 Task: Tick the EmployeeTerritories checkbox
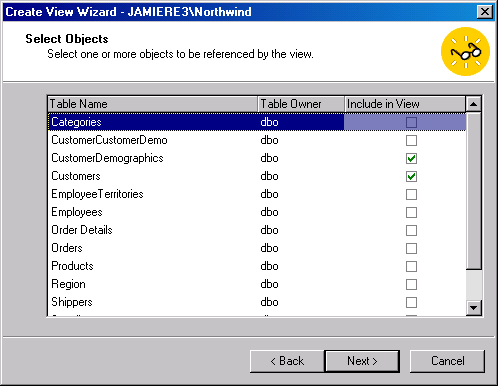tap(411, 194)
